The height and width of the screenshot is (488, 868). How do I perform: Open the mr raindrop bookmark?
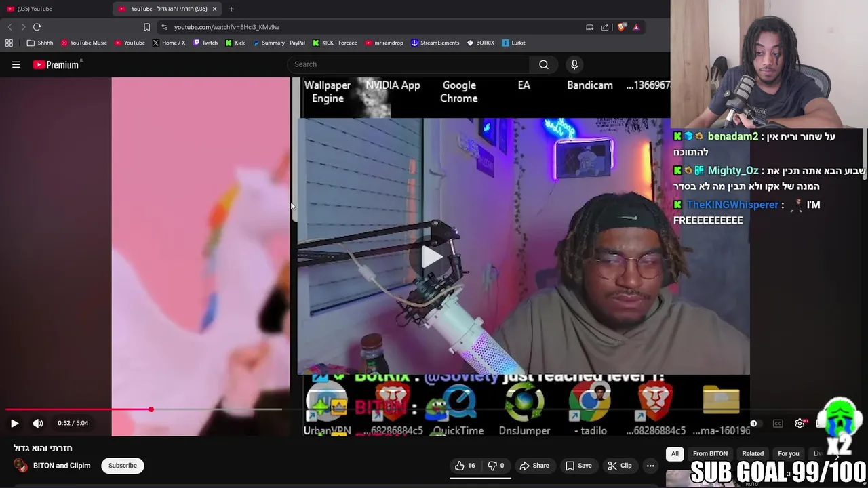pos(384,43)
